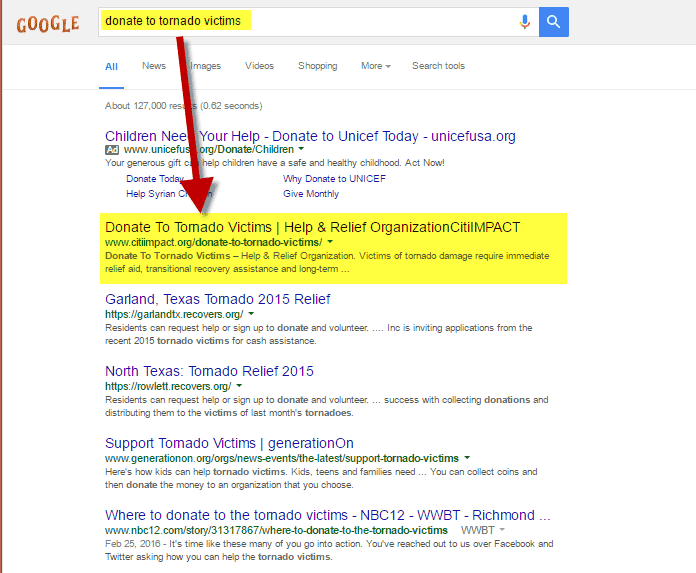Click the www.citiimpact.org green URL text

pyautogui.click(x=214, y=242)
